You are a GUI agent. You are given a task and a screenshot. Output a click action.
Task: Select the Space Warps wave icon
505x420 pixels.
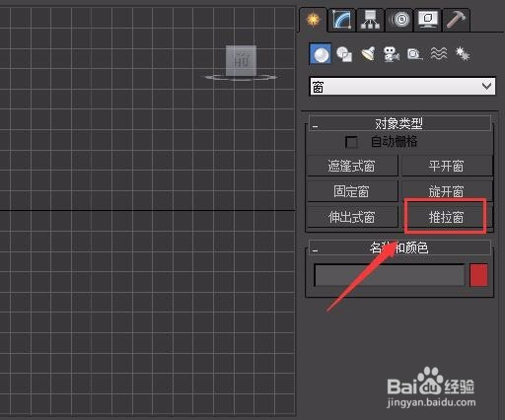click(439, 53)
